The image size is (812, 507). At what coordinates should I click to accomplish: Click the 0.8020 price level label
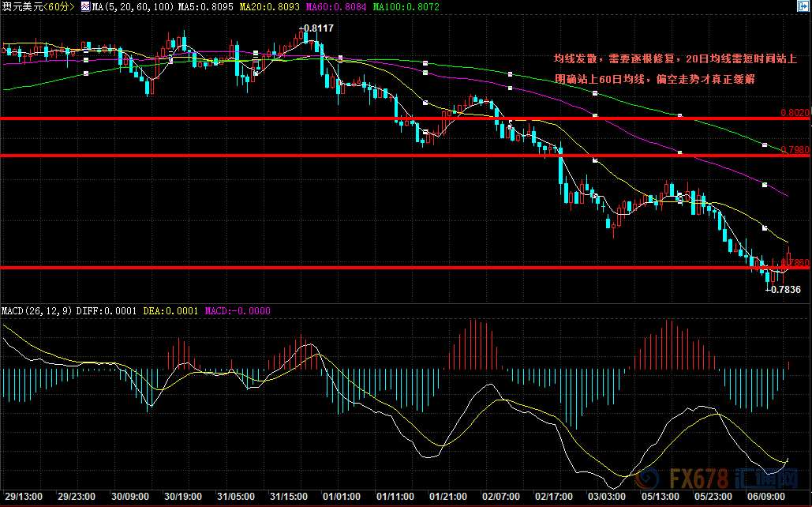pyautogui.click(x=795, y=113)
